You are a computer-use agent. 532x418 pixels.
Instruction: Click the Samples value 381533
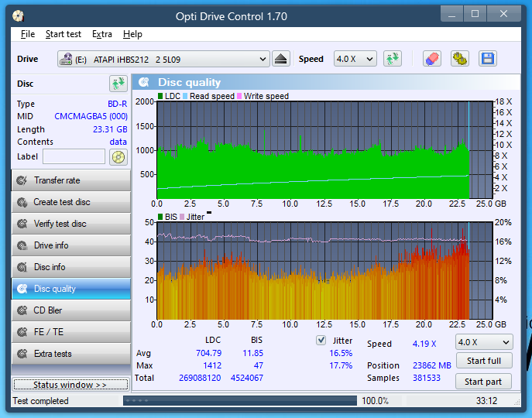427,378
